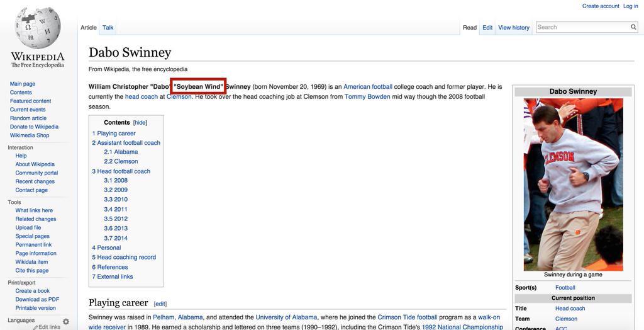The image size is (644, 330).
Task: Open the Crimson Tide football link
Action: 408,317
